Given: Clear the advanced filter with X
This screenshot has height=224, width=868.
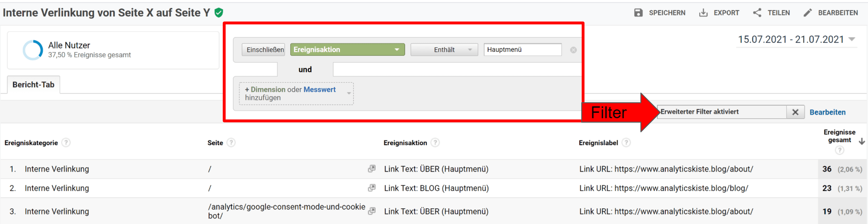Looking at the screenshot, I should coord(795,112).
